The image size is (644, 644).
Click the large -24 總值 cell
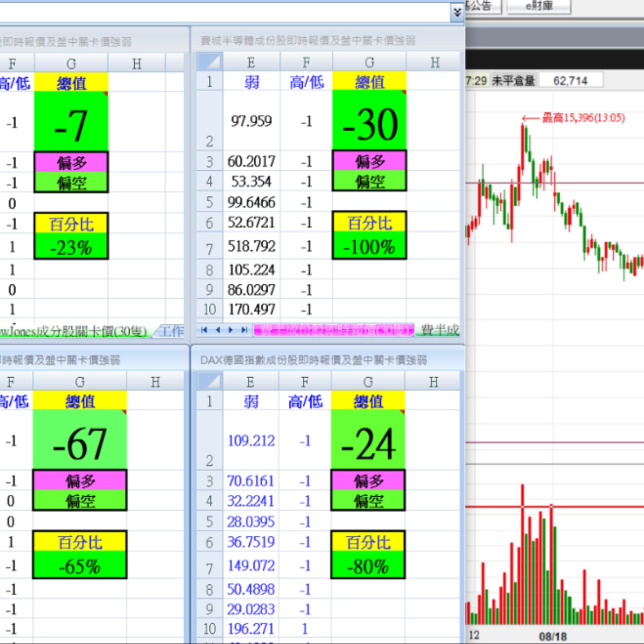point(368,440)
